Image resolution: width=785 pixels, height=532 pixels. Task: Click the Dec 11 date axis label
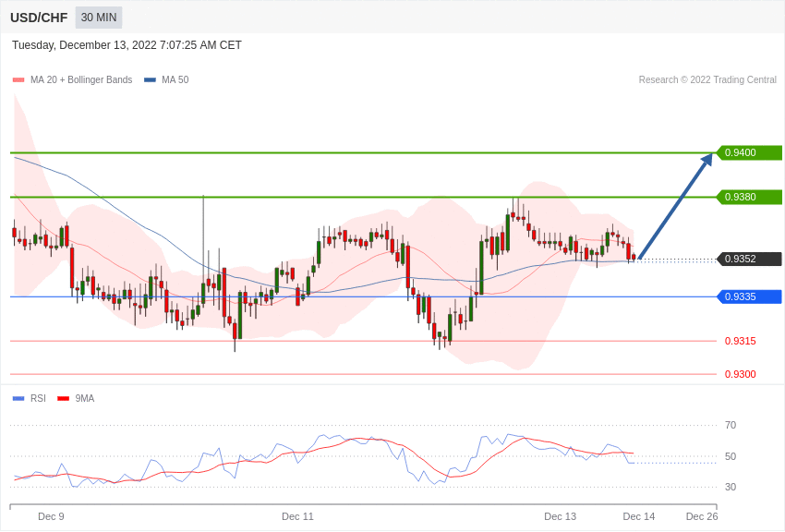click(x=298, y=516)
